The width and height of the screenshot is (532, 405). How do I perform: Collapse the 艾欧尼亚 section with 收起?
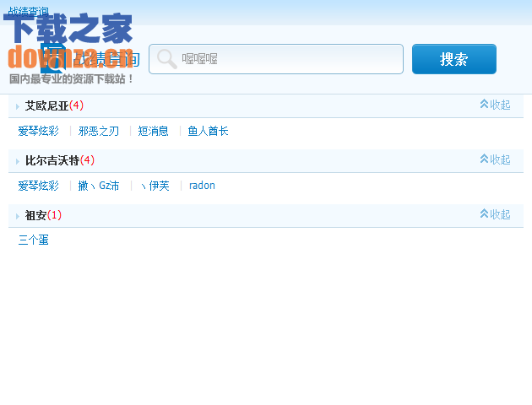tap(495, 105)
